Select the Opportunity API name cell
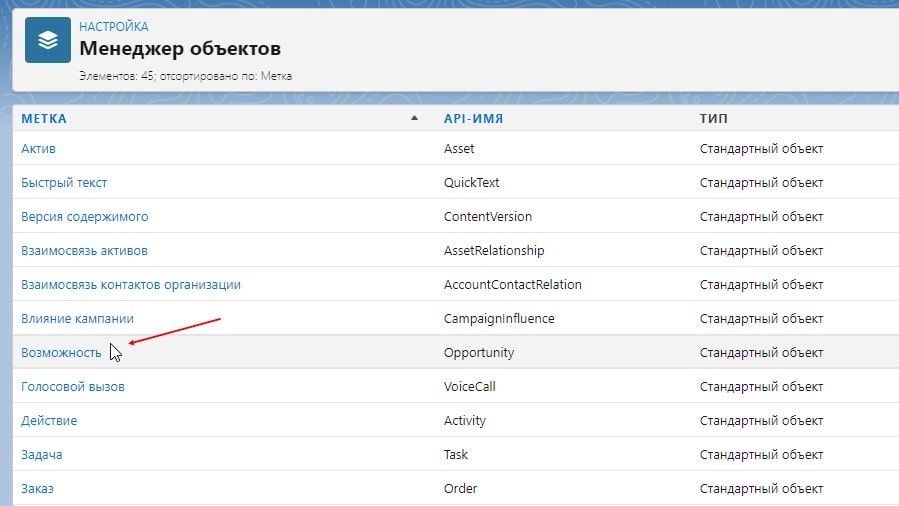The height and width of the screenshot is (506, 899). pos(479,352)
